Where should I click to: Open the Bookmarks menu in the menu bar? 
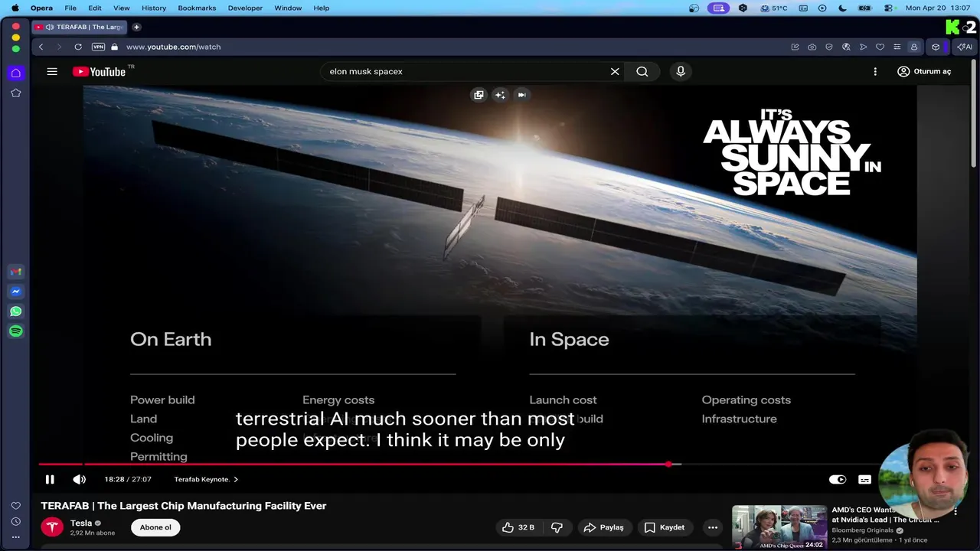tap(197, 8)
